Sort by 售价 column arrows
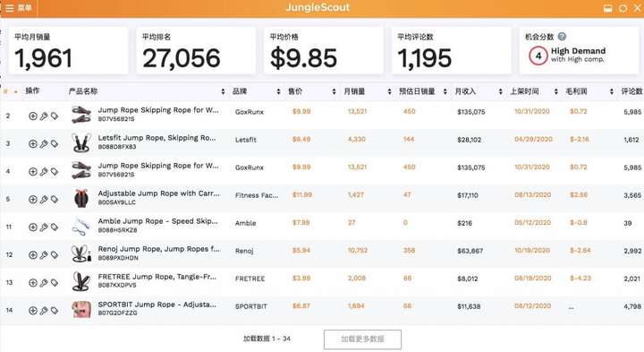The image size is (644, 352). [x=334, y=91]
